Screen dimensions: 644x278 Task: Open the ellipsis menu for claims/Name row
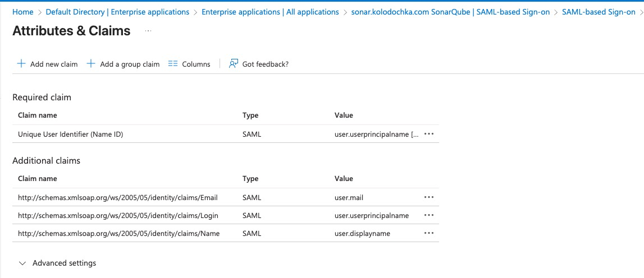pos(429,233)
